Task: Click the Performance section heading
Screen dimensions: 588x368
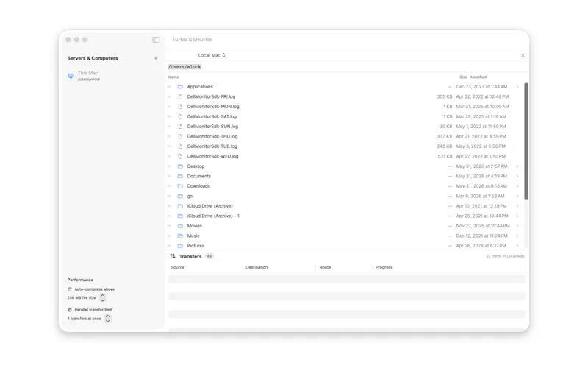Action: [80, 280]
